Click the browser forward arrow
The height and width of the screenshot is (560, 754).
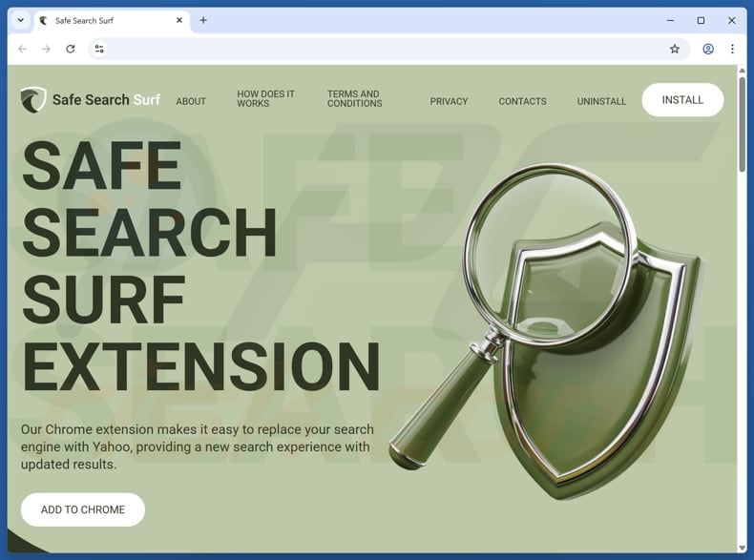click(46, 49)
